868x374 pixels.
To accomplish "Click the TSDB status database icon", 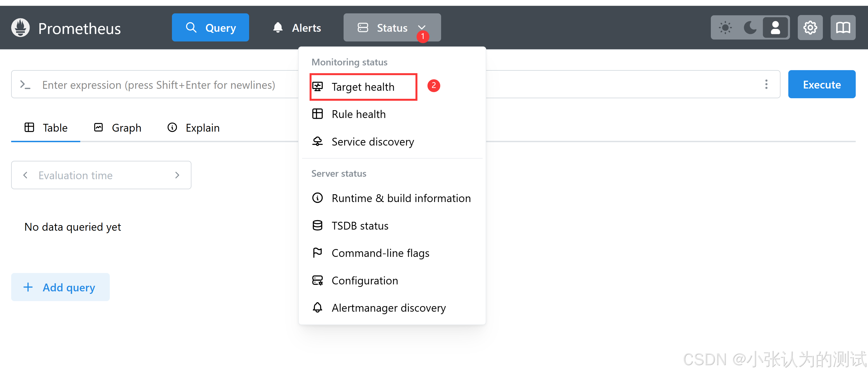I will click(x=317, y=226).
